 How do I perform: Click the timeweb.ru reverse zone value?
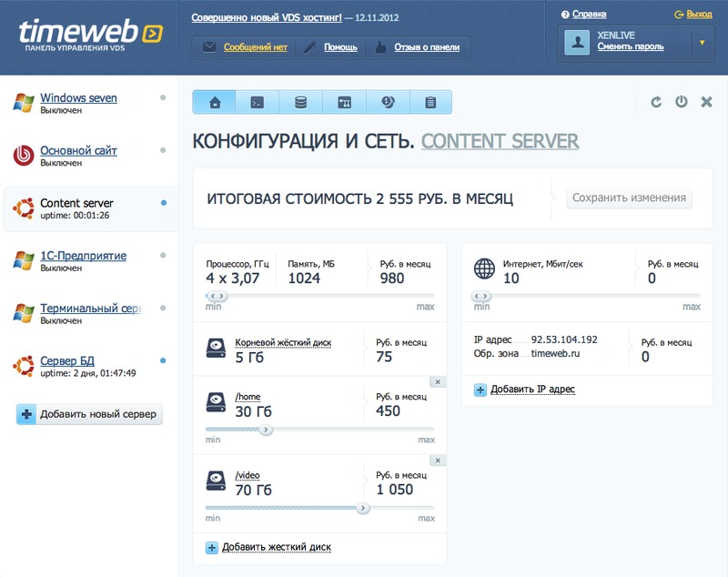555,354
